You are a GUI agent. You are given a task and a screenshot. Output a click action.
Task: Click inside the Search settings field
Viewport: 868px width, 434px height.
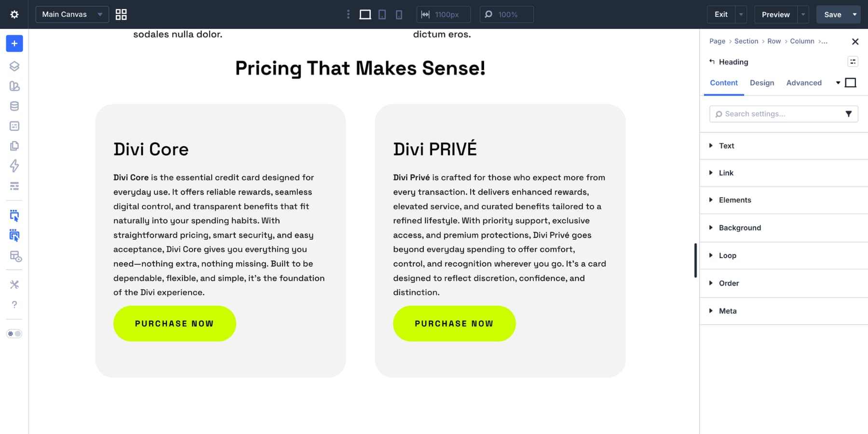pyautogui.click(x=772, y=114)
